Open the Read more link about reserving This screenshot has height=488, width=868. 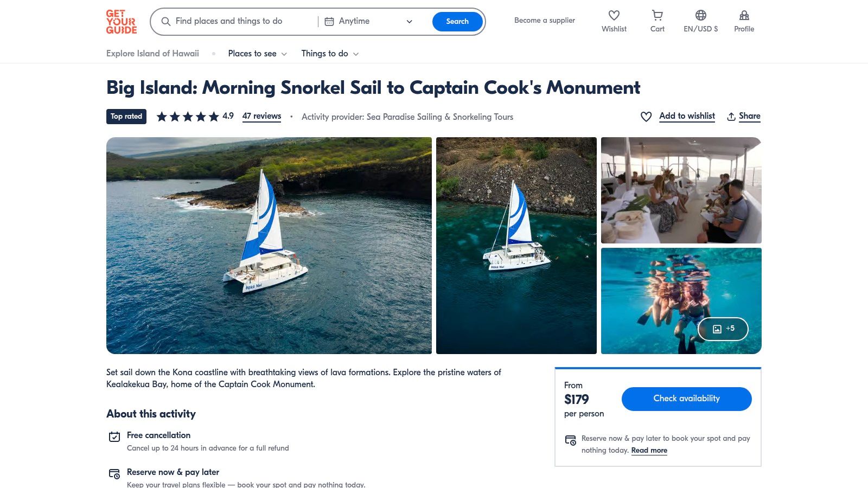649,451
